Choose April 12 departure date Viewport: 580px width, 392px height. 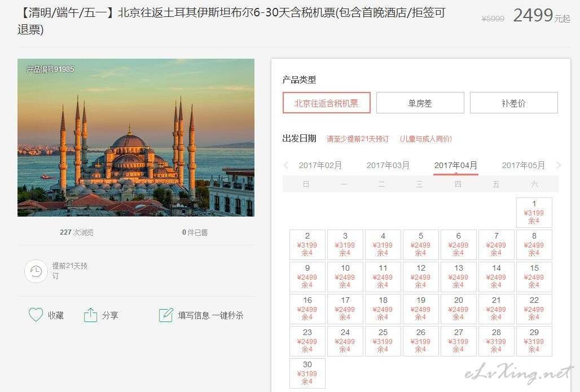click(x=420, y=276)
